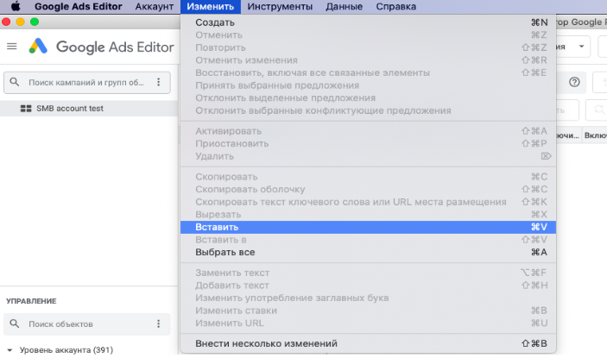
Task: Select the SMB account test row
Action: [x=89, y=109]
